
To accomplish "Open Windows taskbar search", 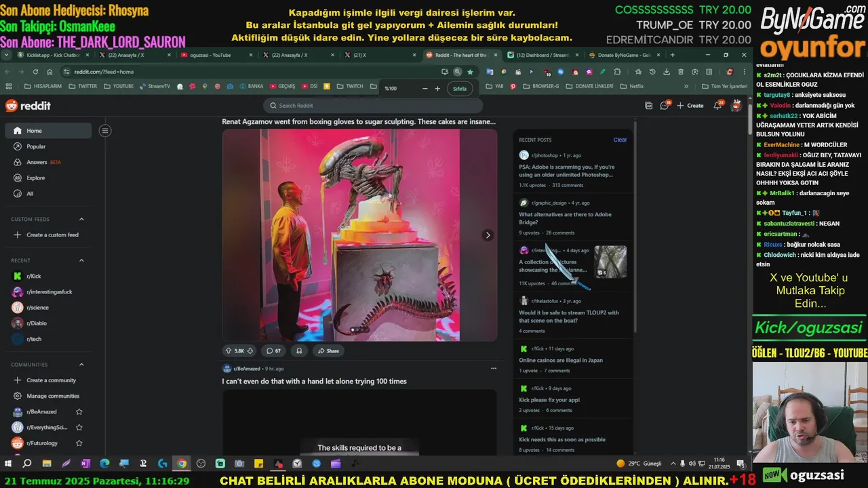I will 27,464.
